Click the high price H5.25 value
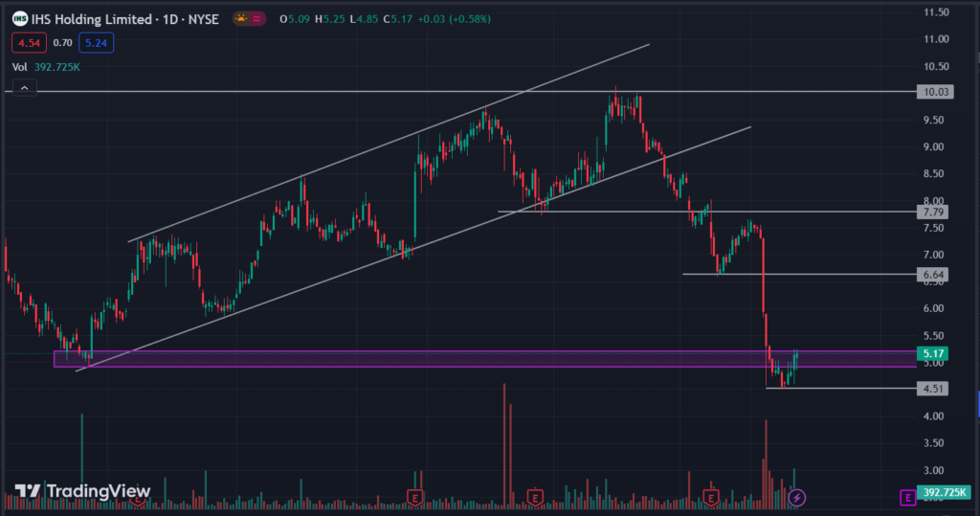Viewport: 980px width, 516px height. click(330, 19)
